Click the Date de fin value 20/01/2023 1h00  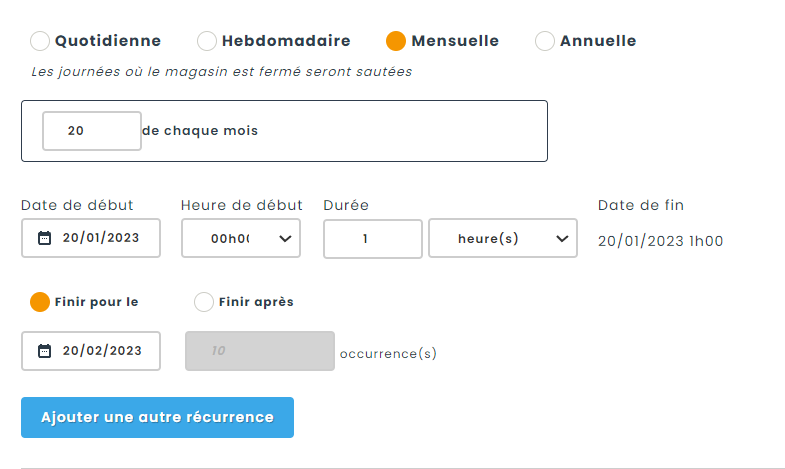coord(660,240)
